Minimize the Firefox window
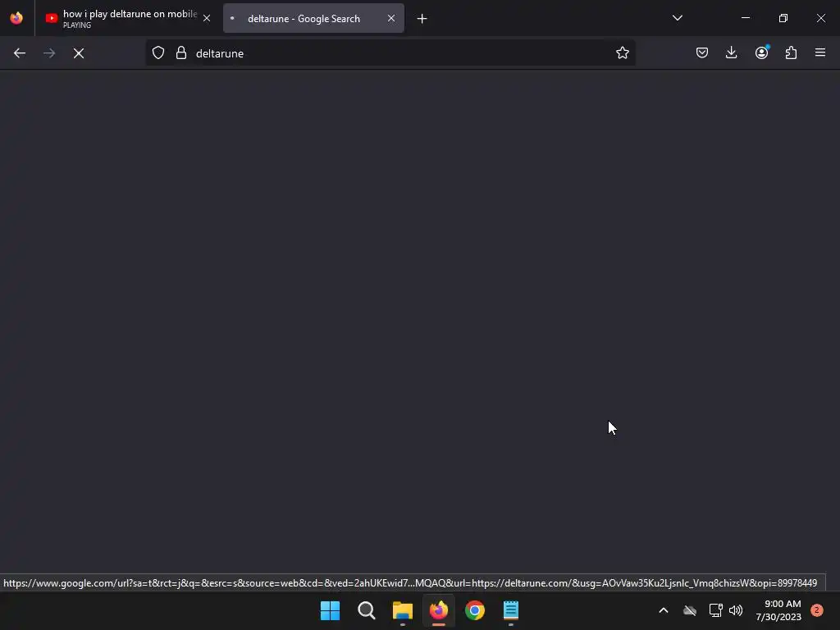840x630 pixels. (745, 18)
